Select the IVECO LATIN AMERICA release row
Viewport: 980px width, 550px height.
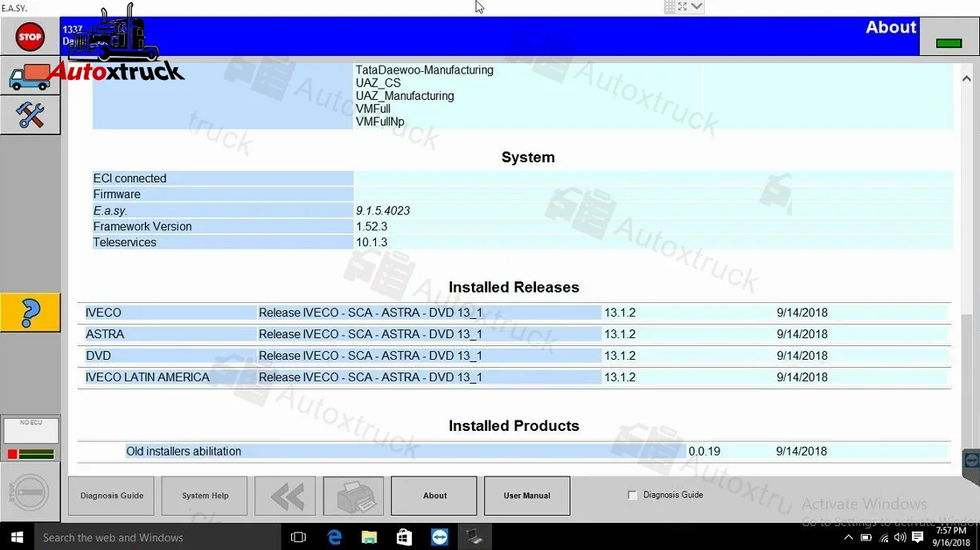click(516, 377)
